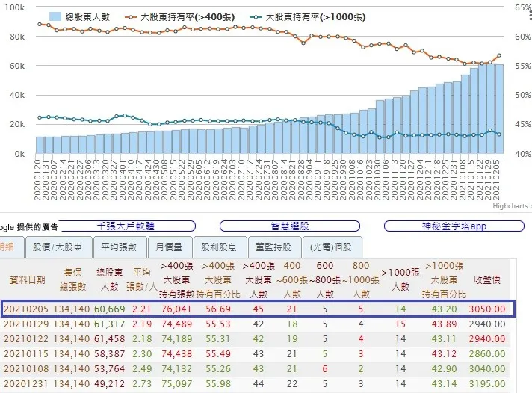Click the 43.89 percentage value
Image resolution: width=532 pixels, height=393 pixels.
click(x=444, y=324)
